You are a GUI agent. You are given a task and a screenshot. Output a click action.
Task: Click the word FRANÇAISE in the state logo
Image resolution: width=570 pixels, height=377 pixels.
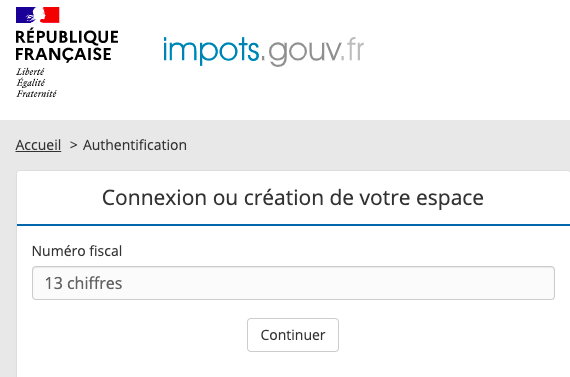click(63, 55)
